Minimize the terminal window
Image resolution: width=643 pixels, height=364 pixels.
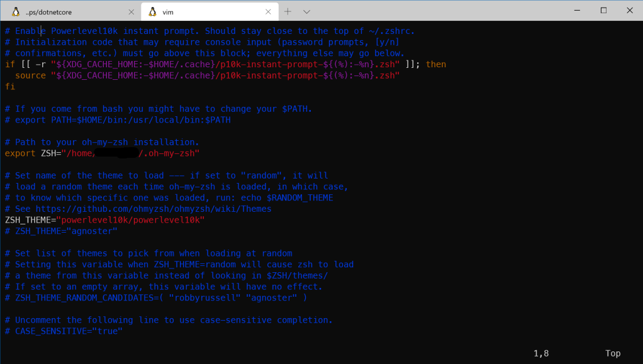tap(577, 10)
